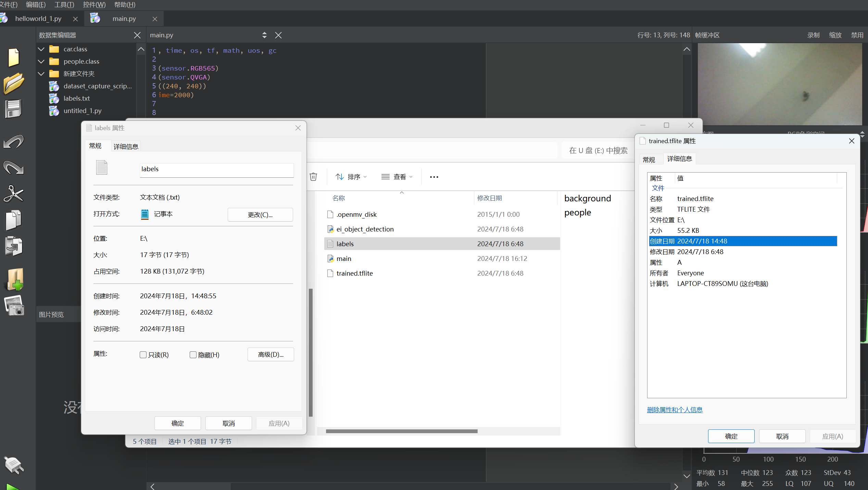Click the scroll up arrow in code editor
868x490 pixels.
click(x=687, y=49)
